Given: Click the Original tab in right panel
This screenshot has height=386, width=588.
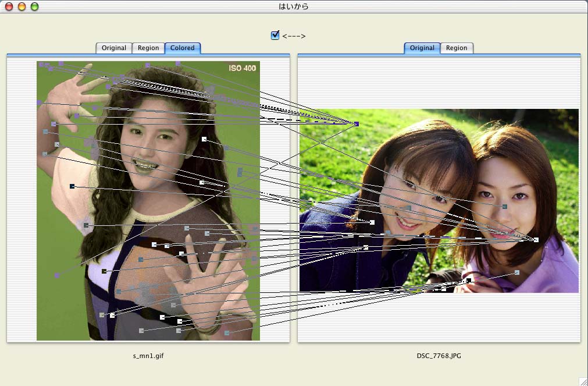Looking at the screenshot, I should click(x=422, y=48).
